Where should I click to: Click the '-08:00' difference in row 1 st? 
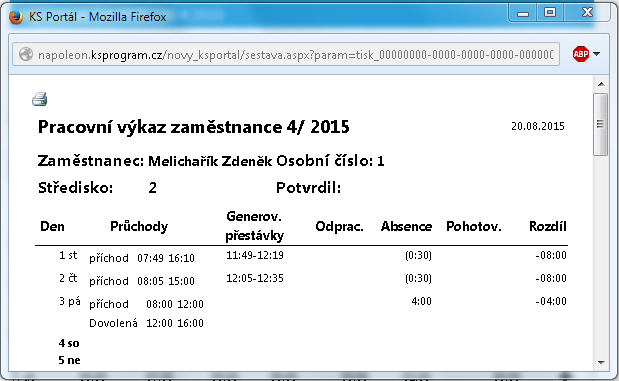pos(551,255)
